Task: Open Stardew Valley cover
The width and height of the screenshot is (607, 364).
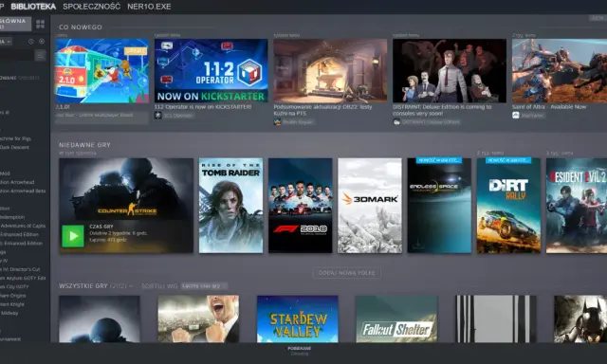Action: click(297, 319)
